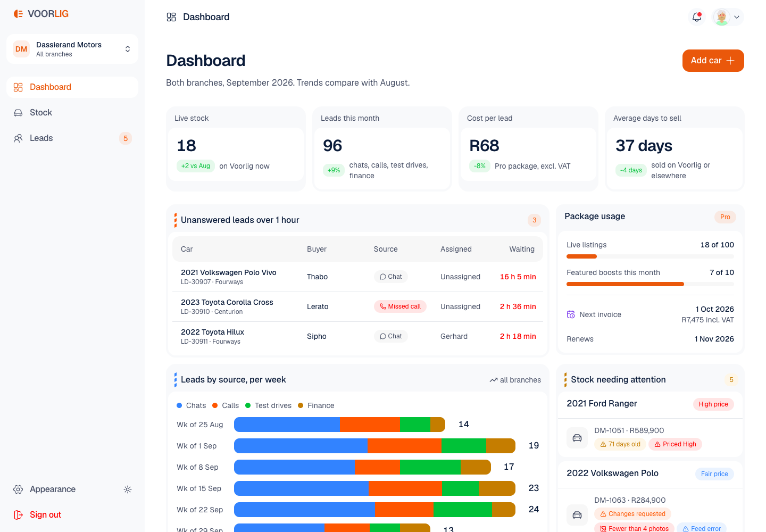Click the Wk of 22 Sep bar
This screenshot has height=532, width=766.
(x=374, y=510)
